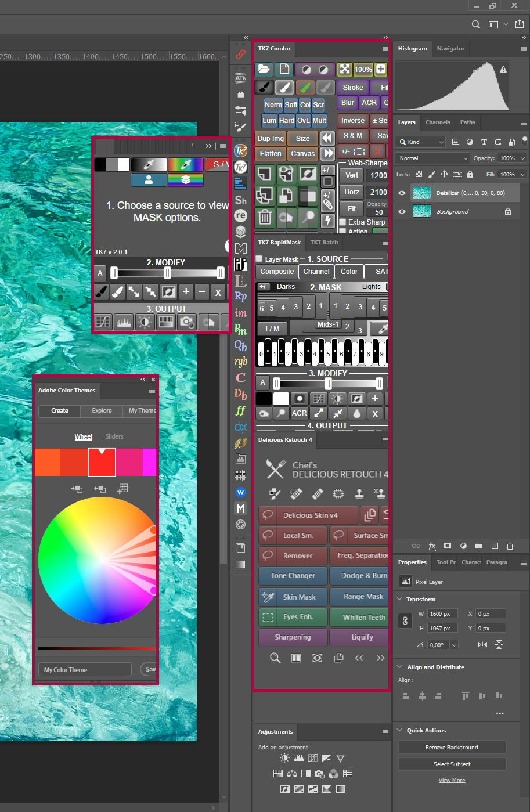Switch to the Channels tab
Viewport: 530px width, 812px height.
438,122
